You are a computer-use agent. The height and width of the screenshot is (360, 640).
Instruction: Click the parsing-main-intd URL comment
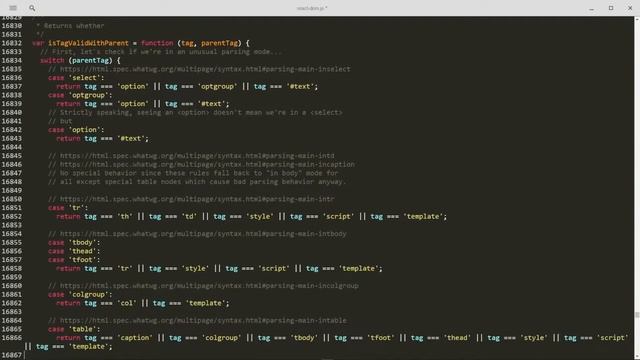(191, 156)
